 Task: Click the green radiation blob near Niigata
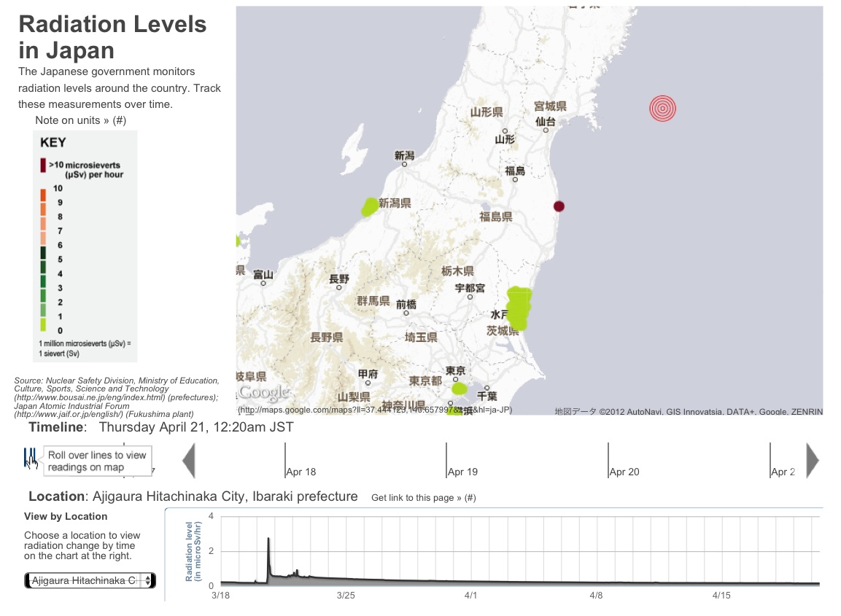point(371,206)
